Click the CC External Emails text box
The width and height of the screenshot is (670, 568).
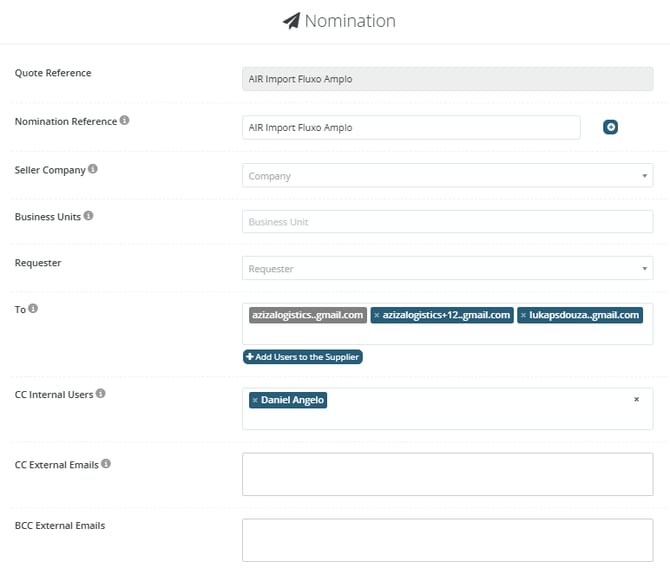pos(447,474)
